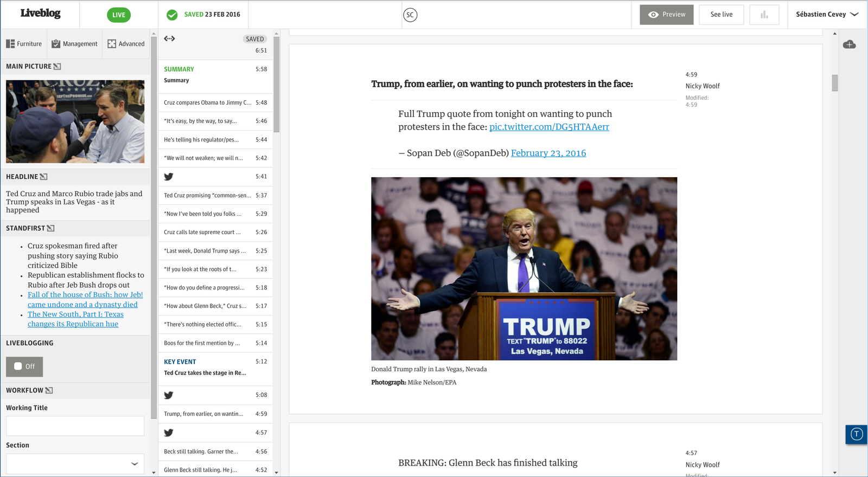Select the Ted Cruz promising common-sen block

tap(215, 195)
